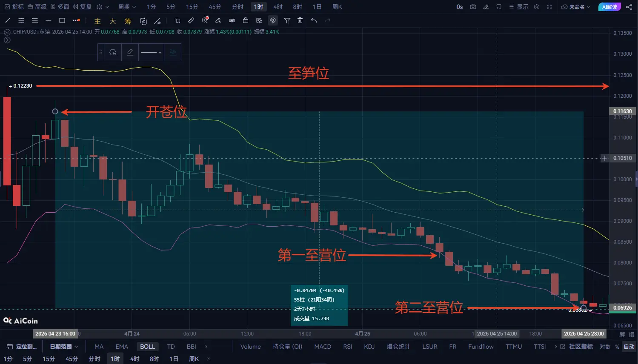The image size is (638, 364).
Task: Select the 8时 timeframe in top bar
Action: (x=298, y=7)
